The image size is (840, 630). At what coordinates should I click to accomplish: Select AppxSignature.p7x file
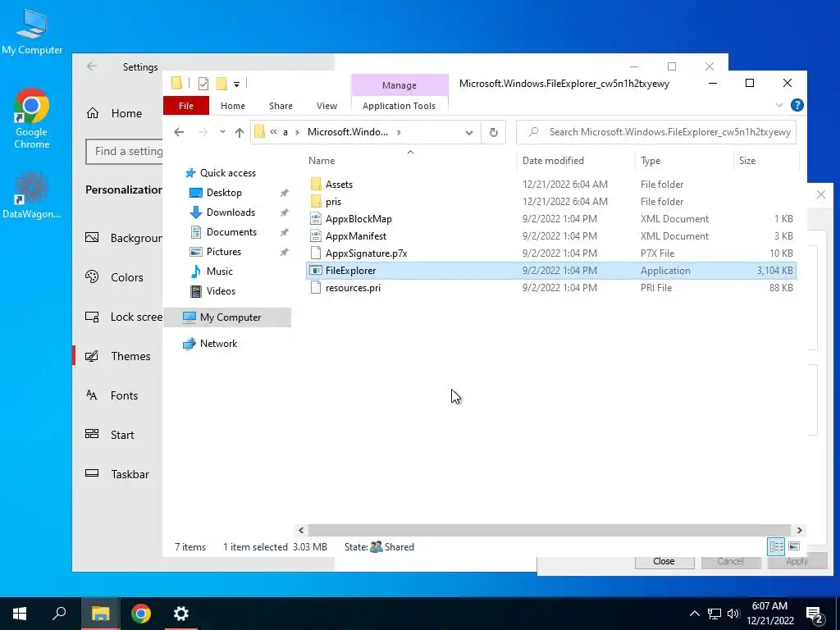(x=366, y=253)
